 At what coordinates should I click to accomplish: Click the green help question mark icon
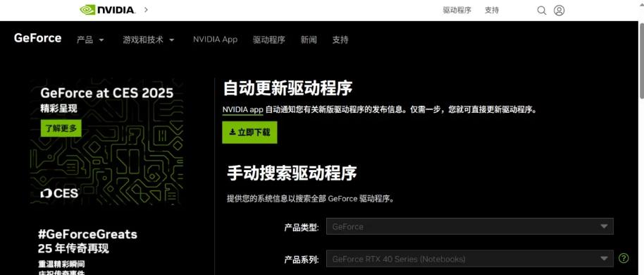pos(624,258)
